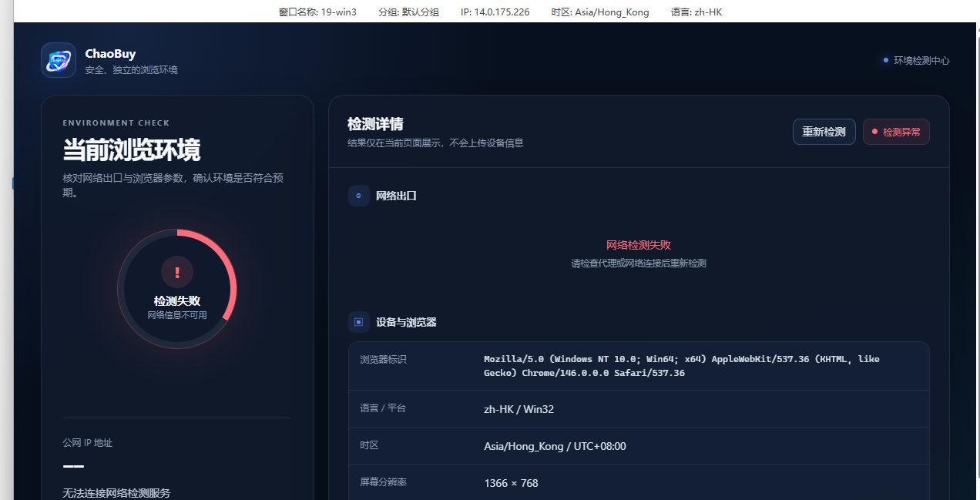Click the 安全、独立的浏览环境 tagline
980x500 pixels.
click(x=131, y=69)
